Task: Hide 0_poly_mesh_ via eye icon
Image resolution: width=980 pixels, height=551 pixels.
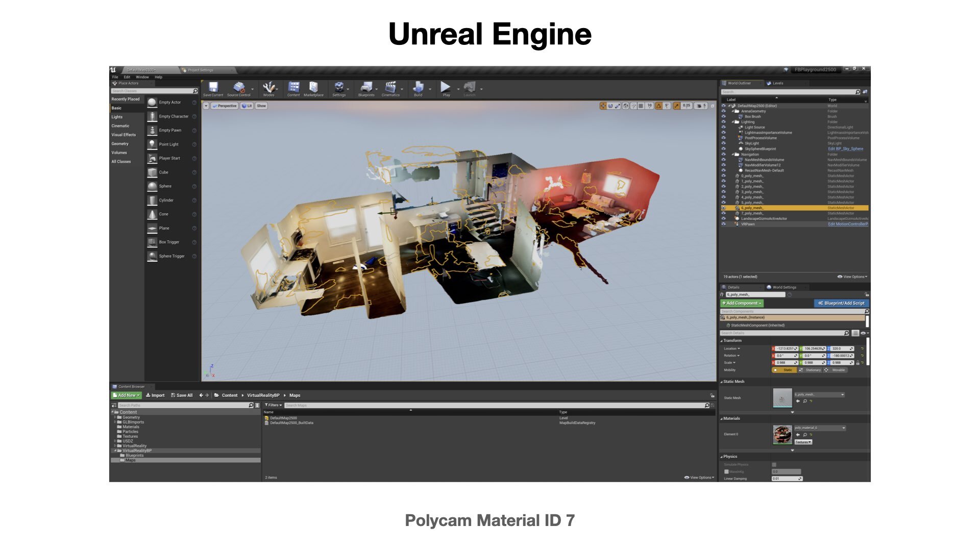Action: pyautogui.click(x=723, y=176)
